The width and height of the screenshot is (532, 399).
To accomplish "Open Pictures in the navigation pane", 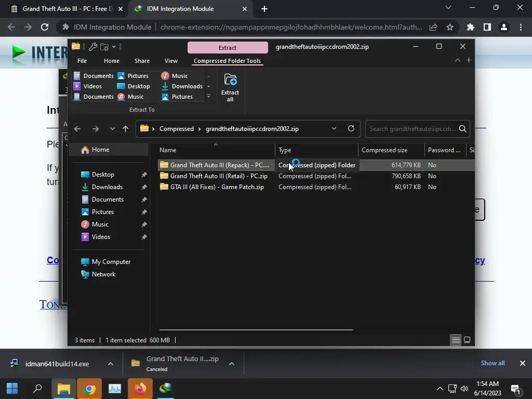I will click(x=102, y=212).
